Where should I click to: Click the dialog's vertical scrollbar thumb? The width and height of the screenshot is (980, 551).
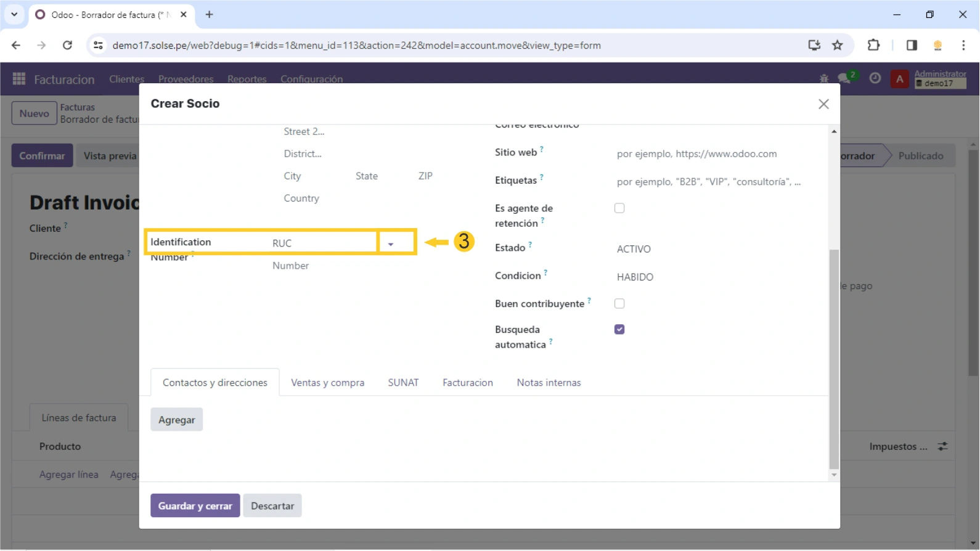point(834,357)
